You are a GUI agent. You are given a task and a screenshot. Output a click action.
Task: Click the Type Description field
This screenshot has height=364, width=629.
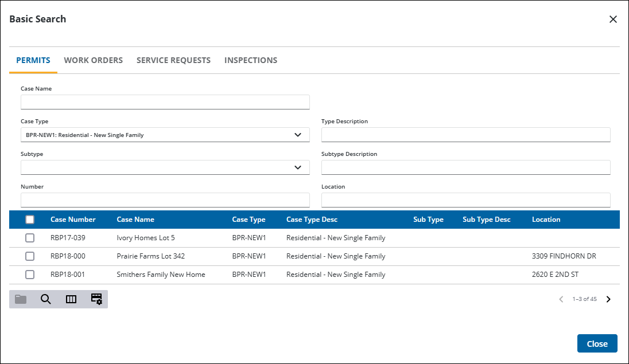466,135
